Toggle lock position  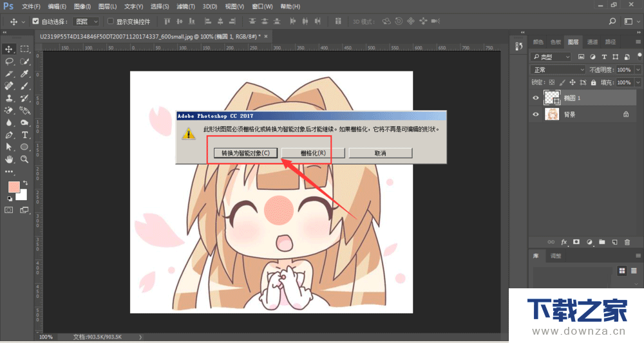click(572, 82)
